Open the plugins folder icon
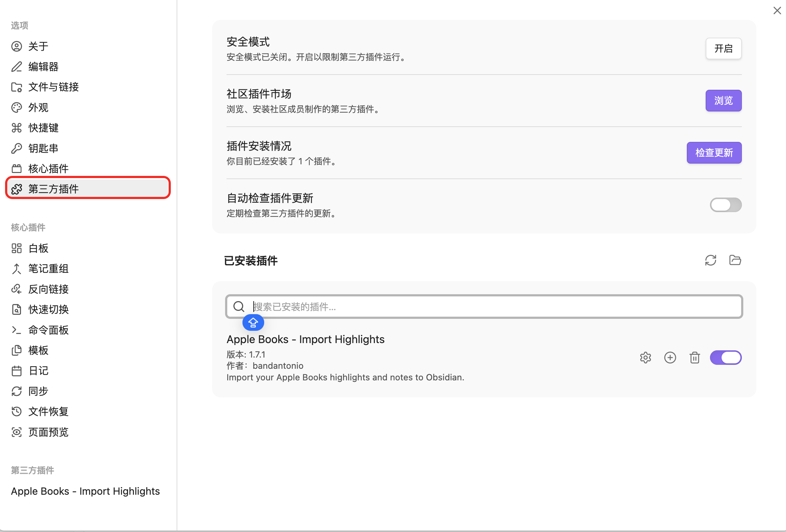Viewport: 786px width, 532px height. (735, 260)
